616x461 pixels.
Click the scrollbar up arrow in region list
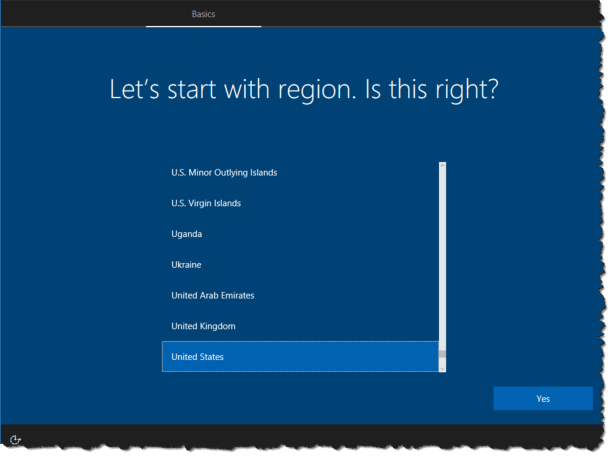[x=442, y=165]
